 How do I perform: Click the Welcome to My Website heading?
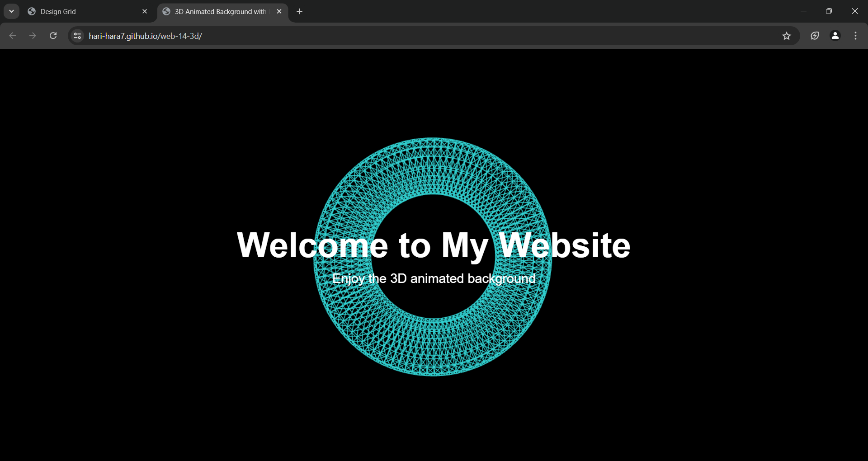(434, 245)
